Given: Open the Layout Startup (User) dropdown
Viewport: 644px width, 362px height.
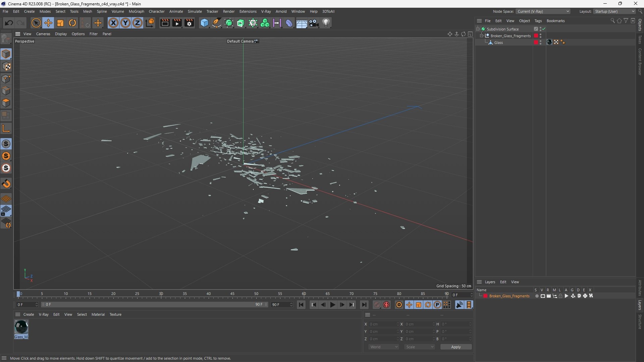Looking at the screenshot, I should pyautogui.click(x=614, y=11).
